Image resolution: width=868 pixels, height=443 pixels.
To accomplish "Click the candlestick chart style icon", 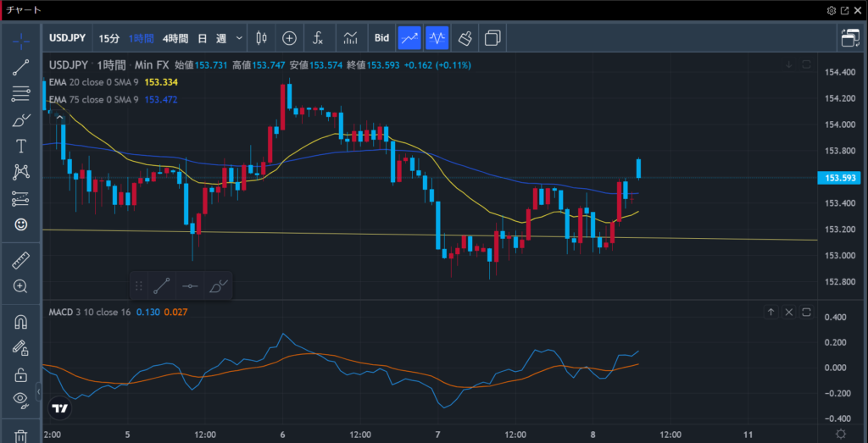I will pyautogui.click(x=261, y=38).
